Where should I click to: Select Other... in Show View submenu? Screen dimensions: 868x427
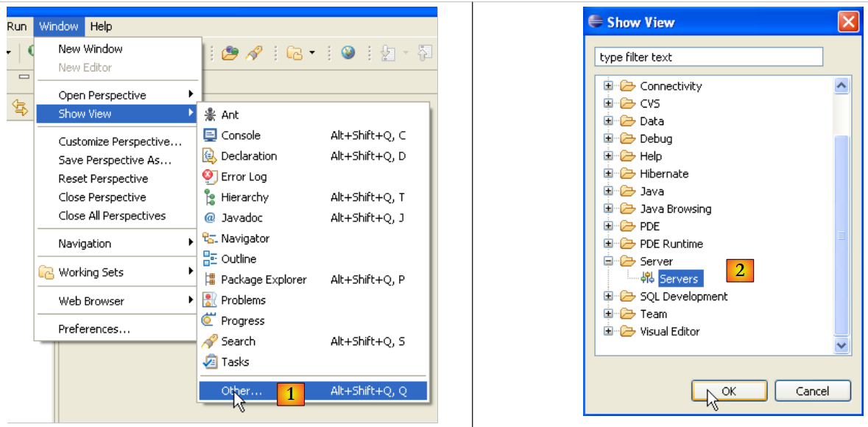pyautogui.click(x=241, y=392)
